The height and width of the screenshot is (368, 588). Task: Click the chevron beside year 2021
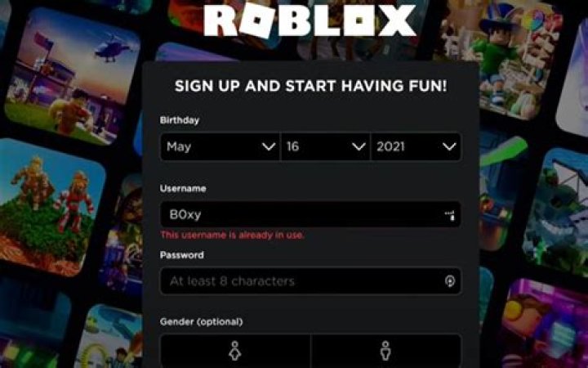tap(449, 146)
